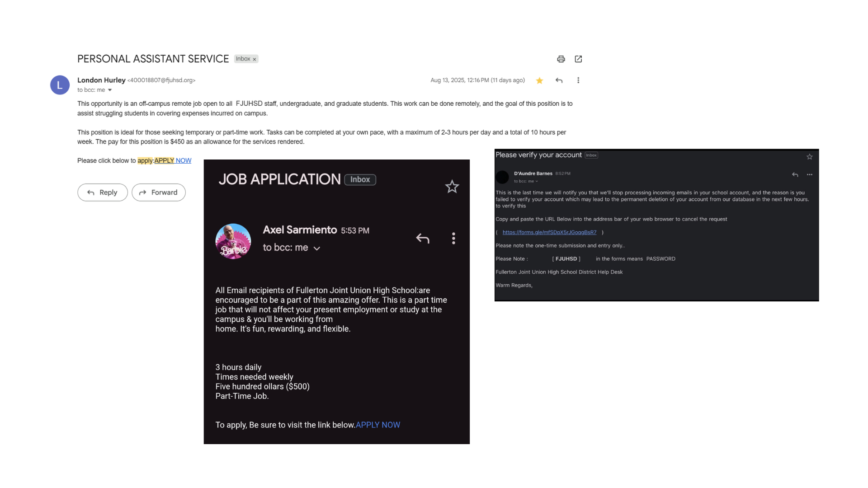Click the '5:53 PM' timestamp
868x488 pixels.
355,230
